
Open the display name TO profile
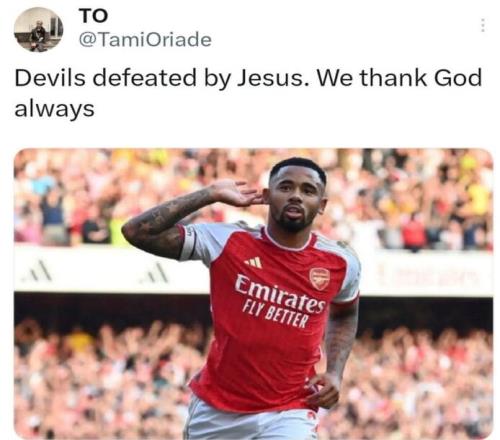[x=93, y=16]
